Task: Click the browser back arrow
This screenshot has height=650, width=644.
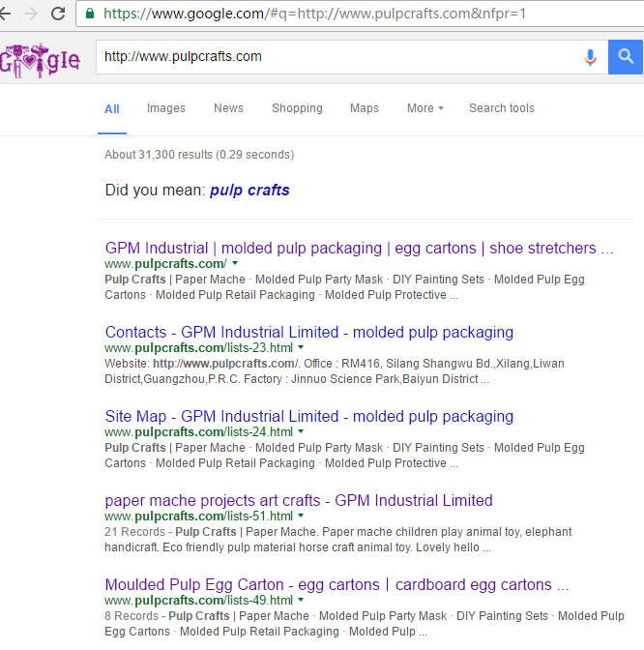Action: (5, 14)
